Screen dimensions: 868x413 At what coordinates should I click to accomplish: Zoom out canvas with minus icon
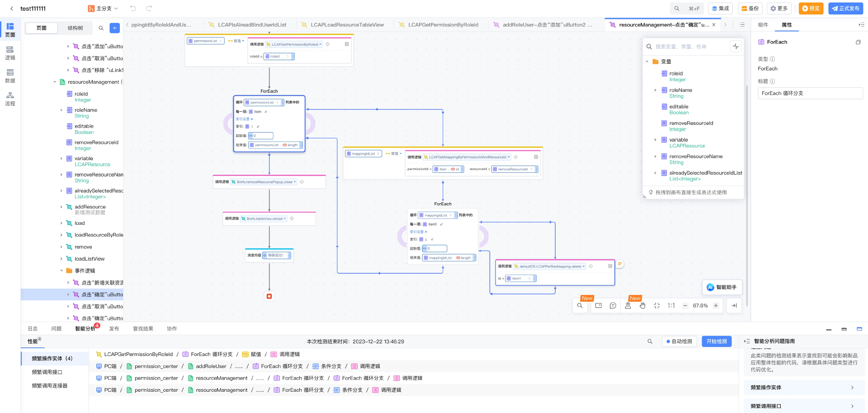[x=685, y=306]
